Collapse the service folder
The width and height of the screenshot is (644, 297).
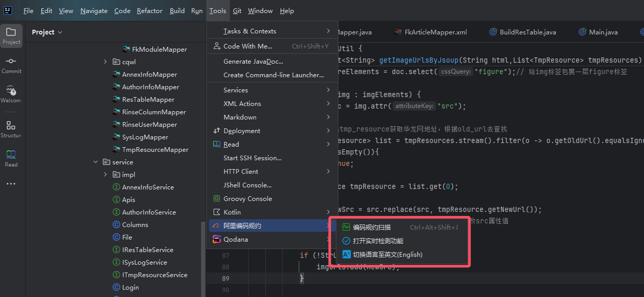tap(96, 162)
